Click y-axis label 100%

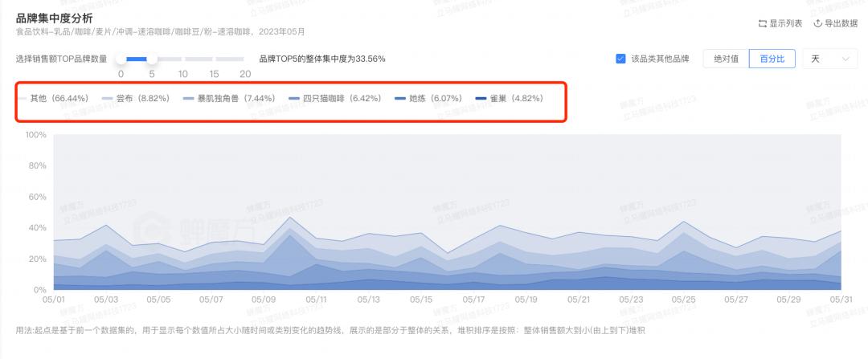[36, 135]
